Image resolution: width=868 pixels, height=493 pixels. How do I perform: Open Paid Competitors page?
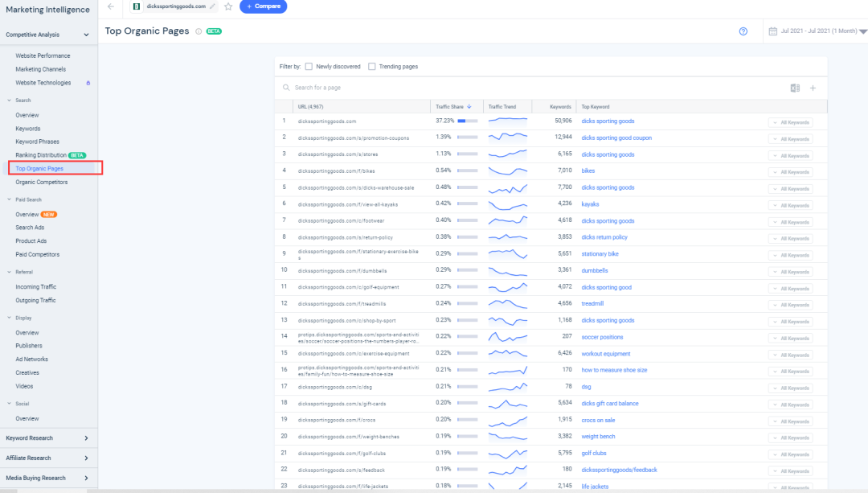coord(37,255)
